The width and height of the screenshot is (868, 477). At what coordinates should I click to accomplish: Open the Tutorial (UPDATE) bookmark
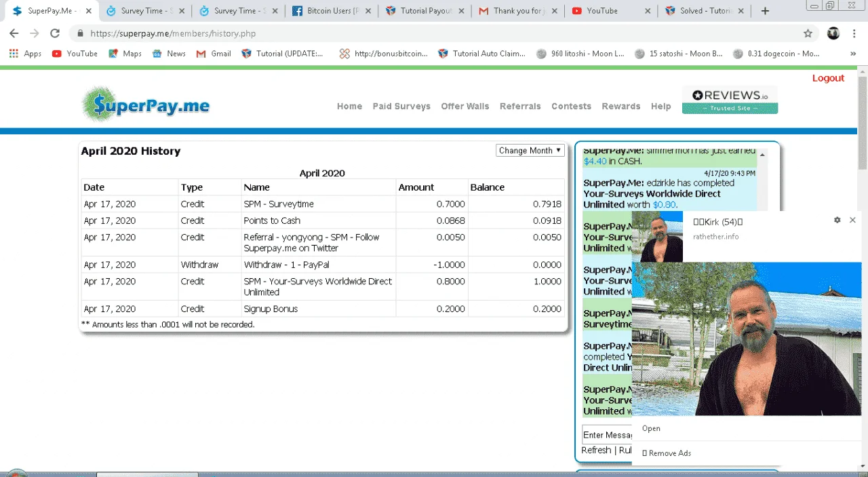click(283, 54)
